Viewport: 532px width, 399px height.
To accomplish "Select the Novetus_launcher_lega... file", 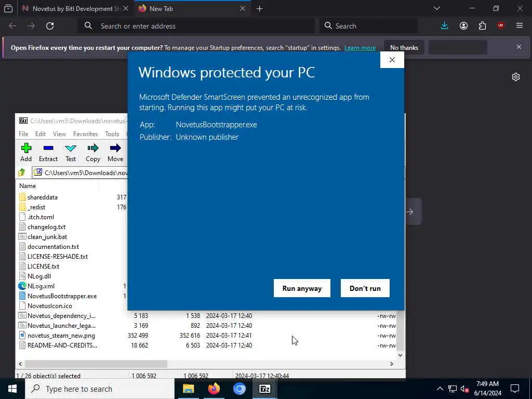I will point(61,325).
